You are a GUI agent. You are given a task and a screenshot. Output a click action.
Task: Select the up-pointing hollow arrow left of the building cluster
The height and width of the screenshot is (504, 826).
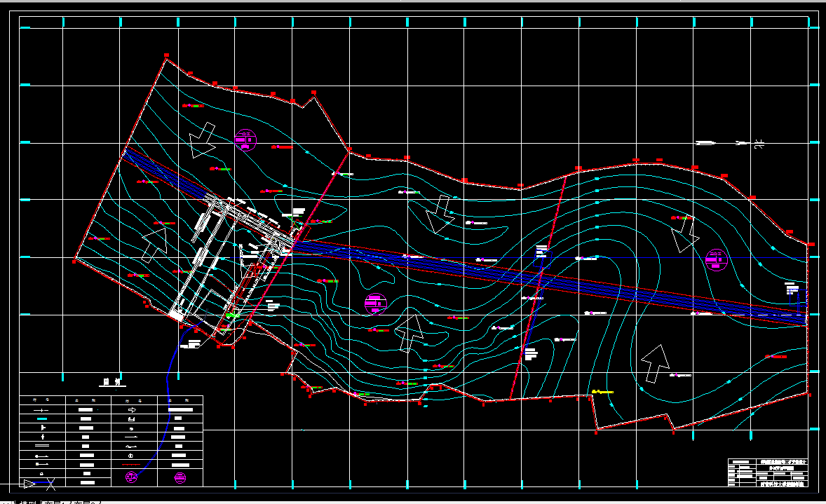(x=155, y=245)
